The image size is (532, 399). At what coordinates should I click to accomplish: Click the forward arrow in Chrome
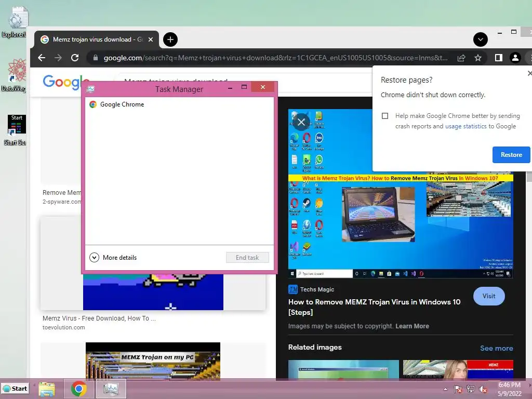click(58, 58)
